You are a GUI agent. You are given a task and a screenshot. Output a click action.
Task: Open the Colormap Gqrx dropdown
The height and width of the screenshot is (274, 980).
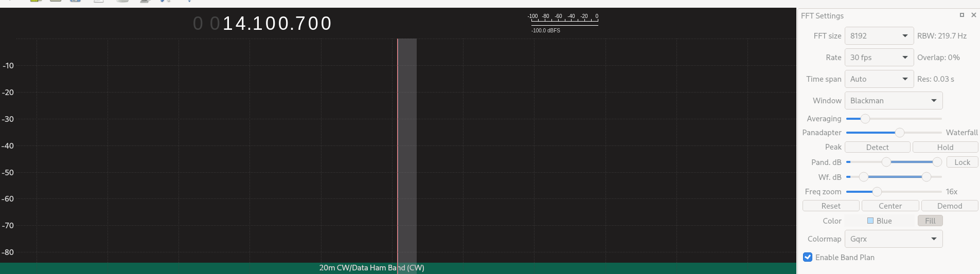click(x=893, y=239)
